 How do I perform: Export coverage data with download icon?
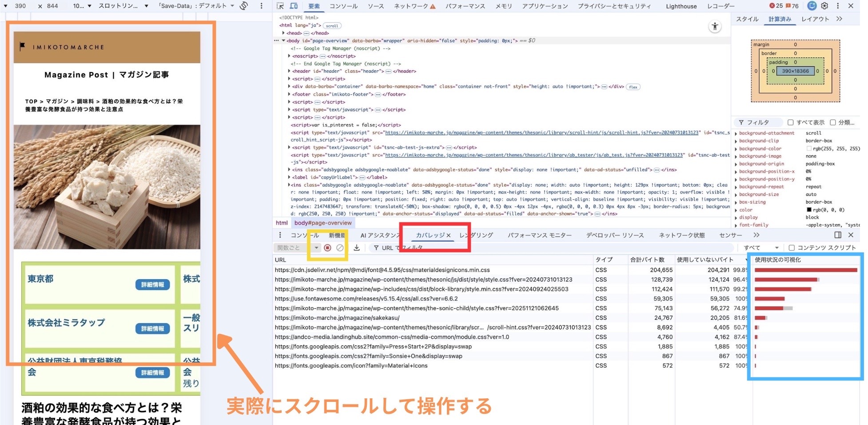(357, 248)
